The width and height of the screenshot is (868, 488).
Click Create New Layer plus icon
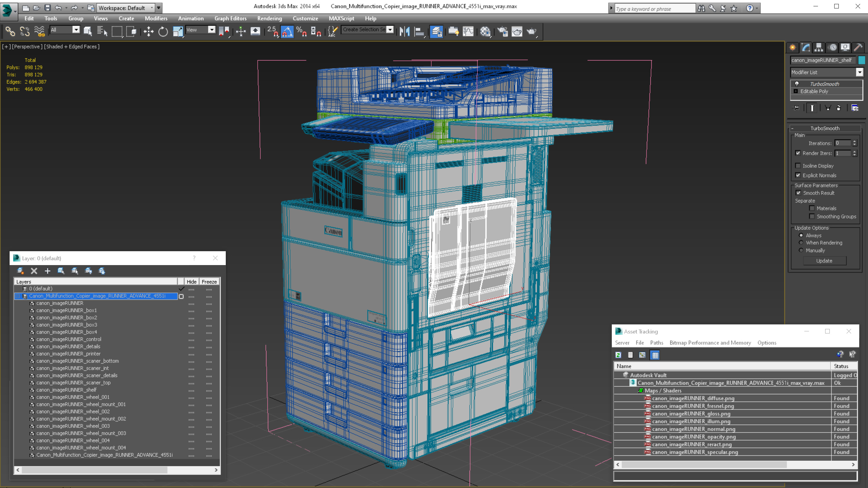[48, 271]
